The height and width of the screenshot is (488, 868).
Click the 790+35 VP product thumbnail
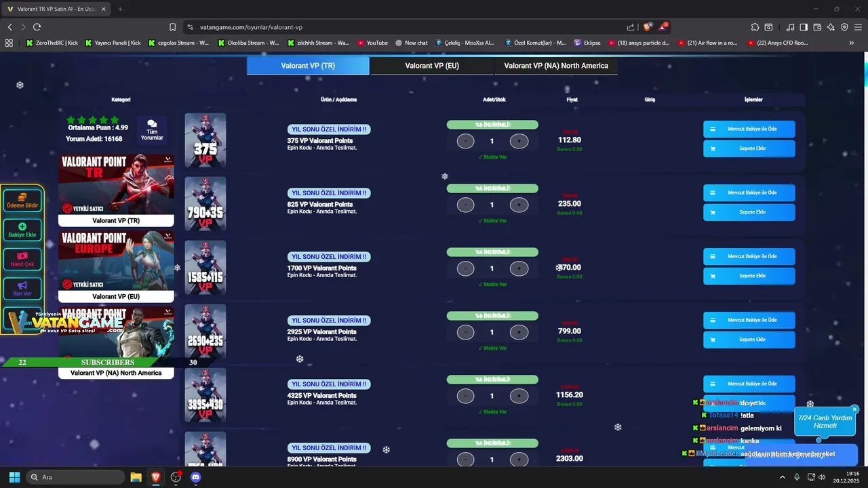coord(205,204)
